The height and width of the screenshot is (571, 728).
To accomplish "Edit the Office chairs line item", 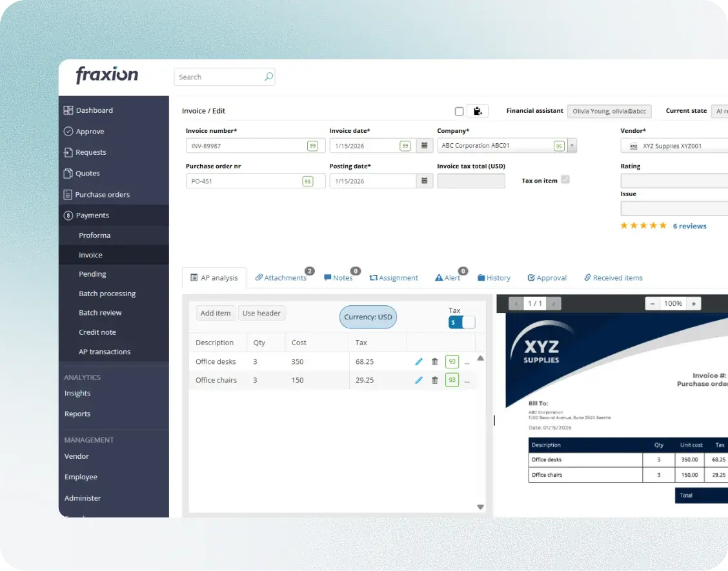I will 419,380.
